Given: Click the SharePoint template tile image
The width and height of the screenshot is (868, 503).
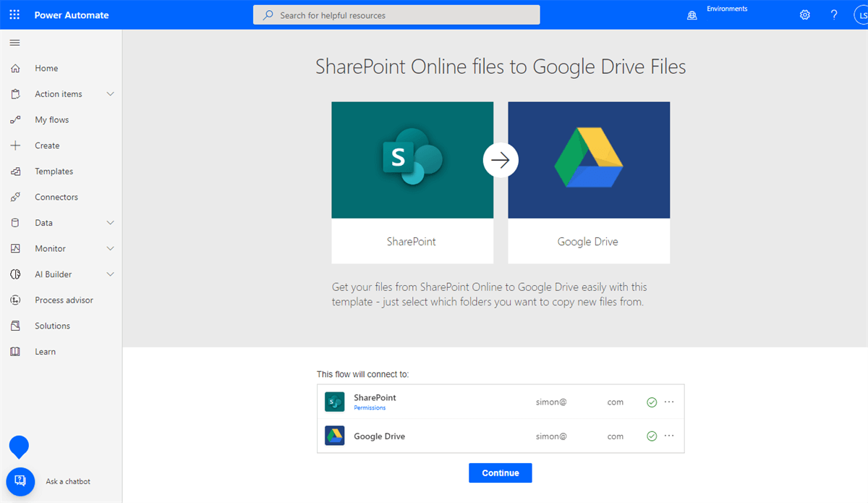Looking at the screenshot, I should pos(412,160).
